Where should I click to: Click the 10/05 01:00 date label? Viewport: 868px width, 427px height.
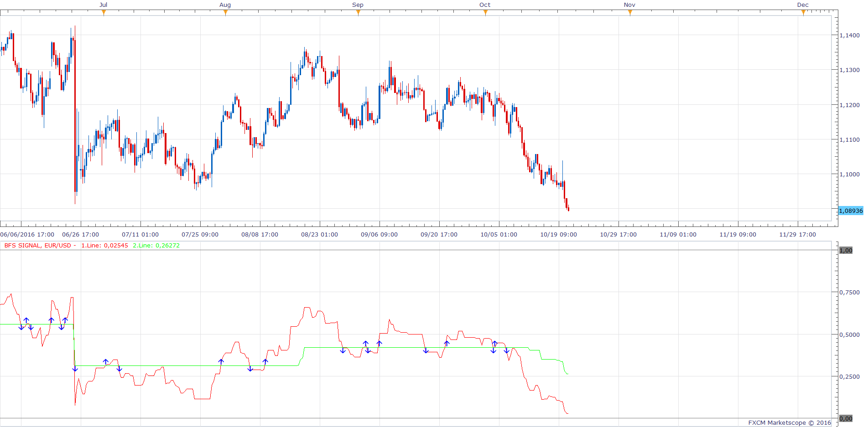click(499, 235)
